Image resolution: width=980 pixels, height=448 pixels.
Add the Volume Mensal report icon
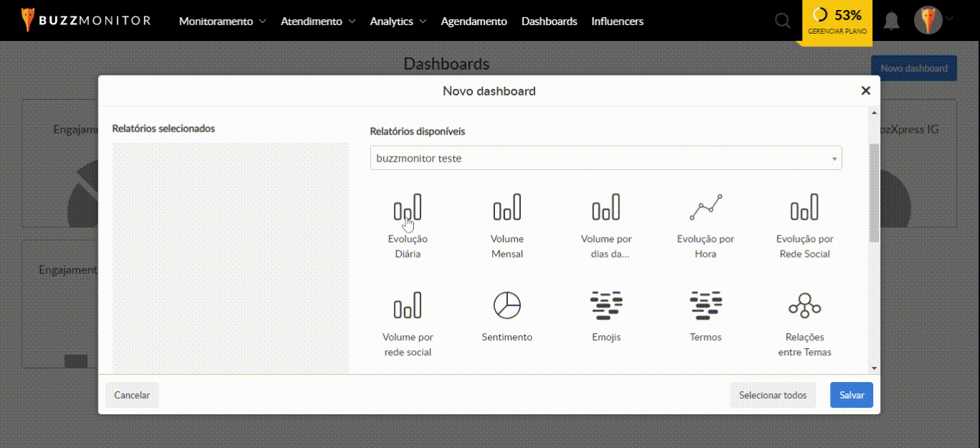(507, 208)
